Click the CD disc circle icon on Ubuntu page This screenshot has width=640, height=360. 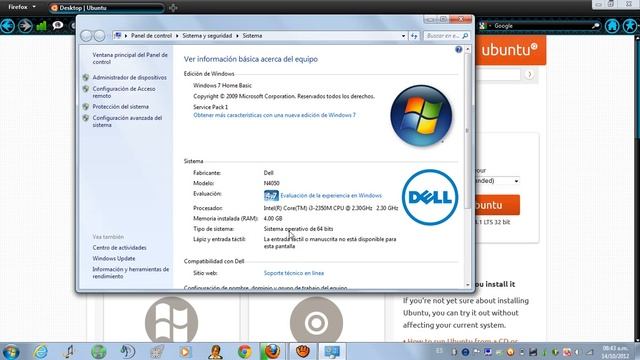[x=316, y=322]
